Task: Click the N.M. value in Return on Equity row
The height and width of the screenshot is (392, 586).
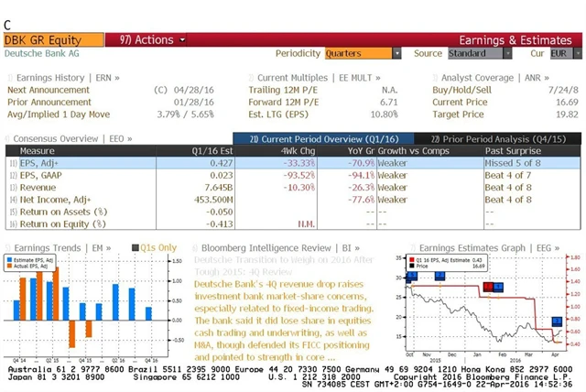Action: coord(307,224)
